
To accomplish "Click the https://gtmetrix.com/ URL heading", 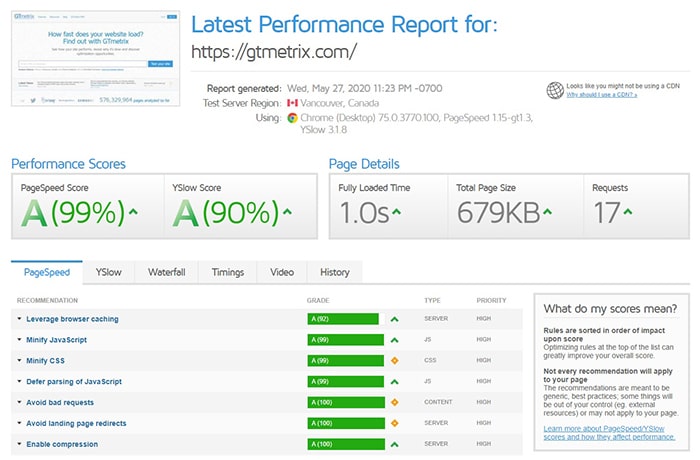I will click(274, 52).
